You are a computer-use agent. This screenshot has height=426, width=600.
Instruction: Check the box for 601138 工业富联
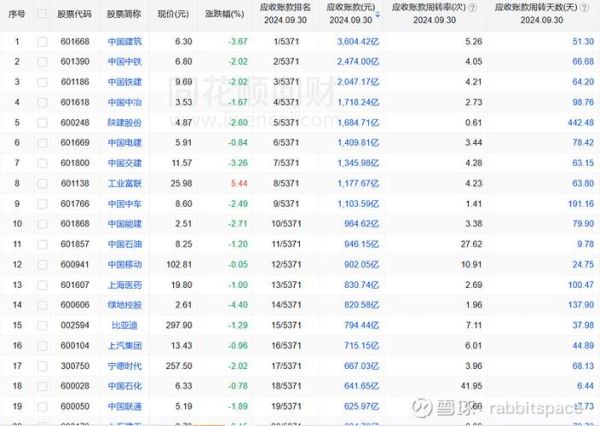tap(42, 184)
